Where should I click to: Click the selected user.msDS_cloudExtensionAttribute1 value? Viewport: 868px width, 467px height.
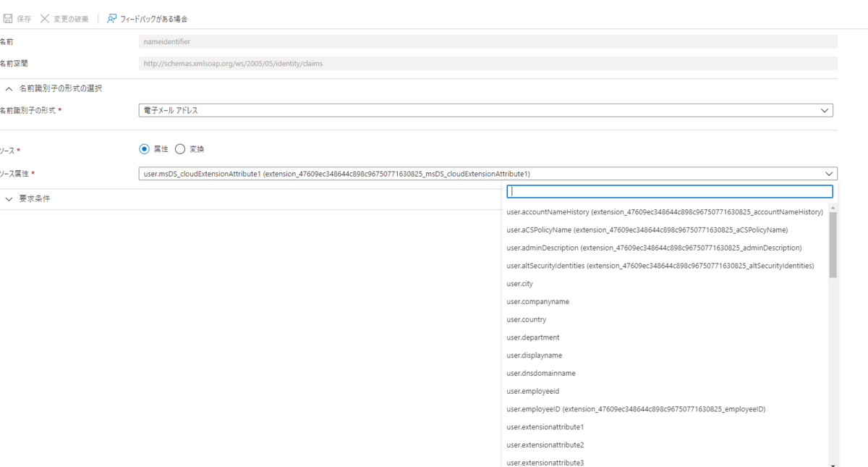point(336,174)
